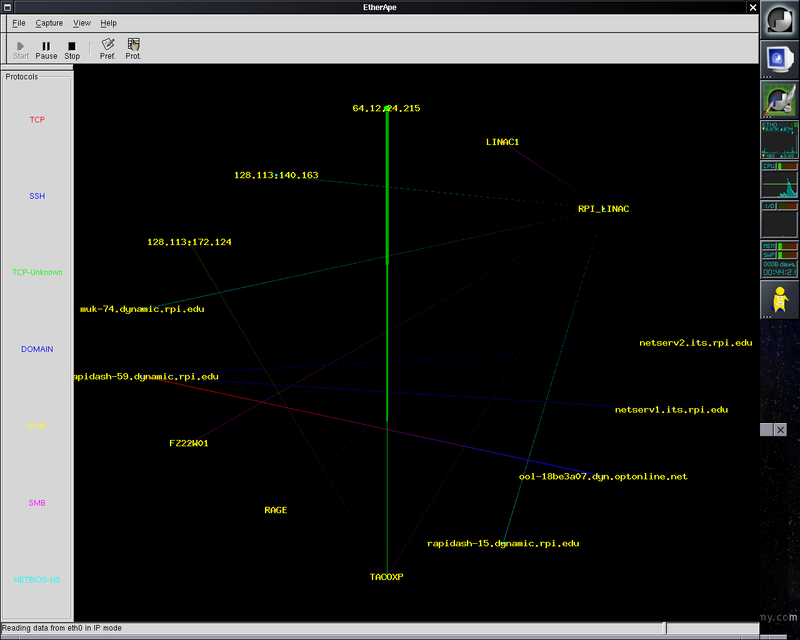Select the netserv1.its.rpi.edu node
Screen dimensions: 800x640
671,410
